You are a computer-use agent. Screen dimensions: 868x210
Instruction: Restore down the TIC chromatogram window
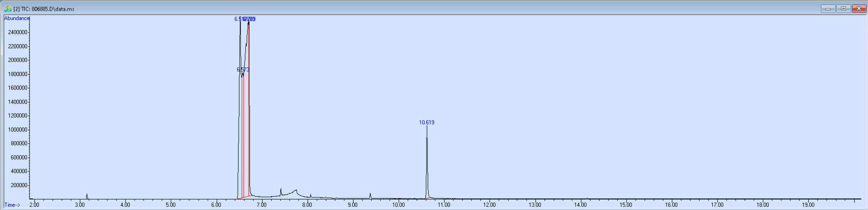pos(843,9)
